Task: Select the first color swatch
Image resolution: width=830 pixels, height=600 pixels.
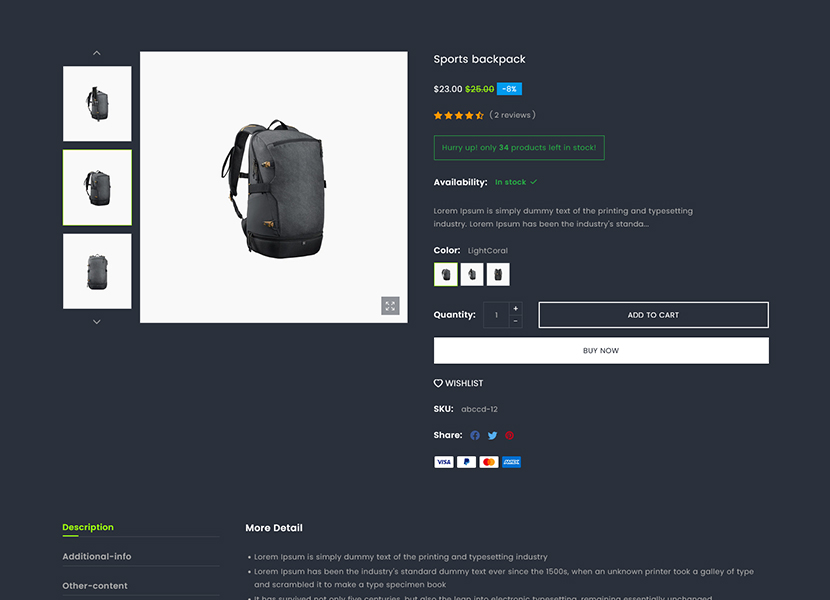Action: [445, 273]
